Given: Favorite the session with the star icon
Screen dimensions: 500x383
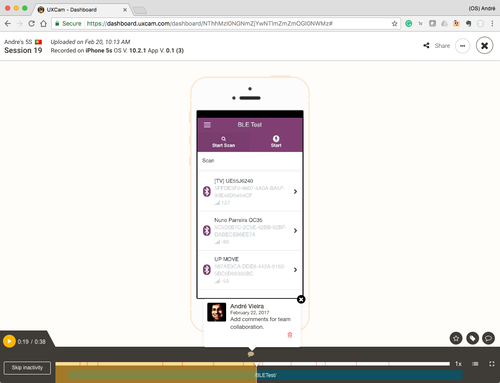Looking at the screenshot, I should click(456, 338).
